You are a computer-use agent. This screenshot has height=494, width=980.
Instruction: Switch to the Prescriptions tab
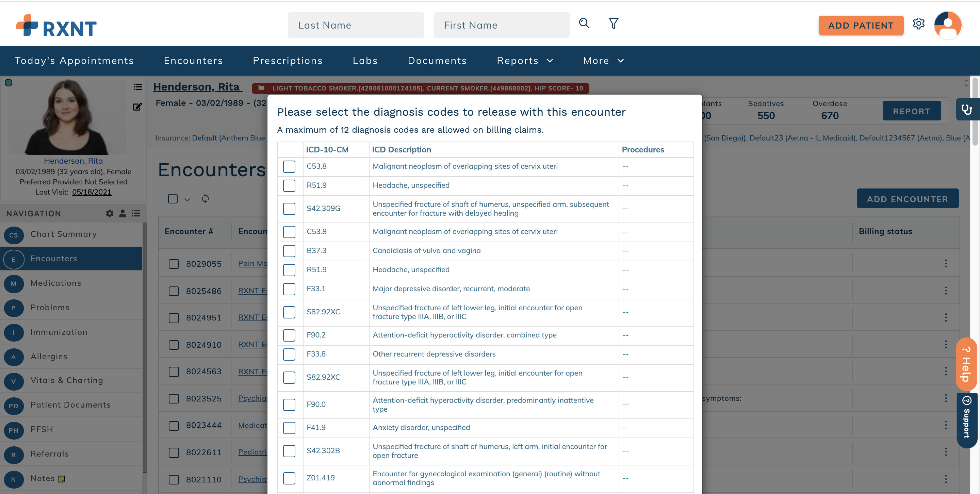click(x=288, y=61)
